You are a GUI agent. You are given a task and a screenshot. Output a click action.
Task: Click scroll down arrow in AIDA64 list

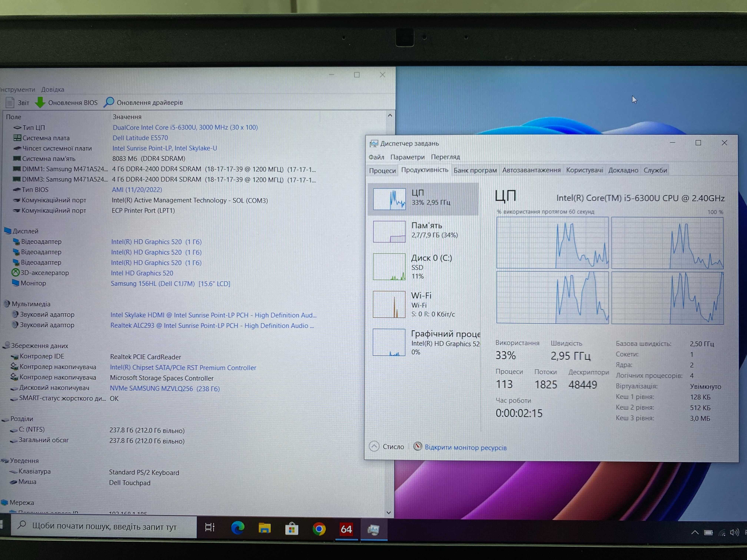tap(389, 512)
